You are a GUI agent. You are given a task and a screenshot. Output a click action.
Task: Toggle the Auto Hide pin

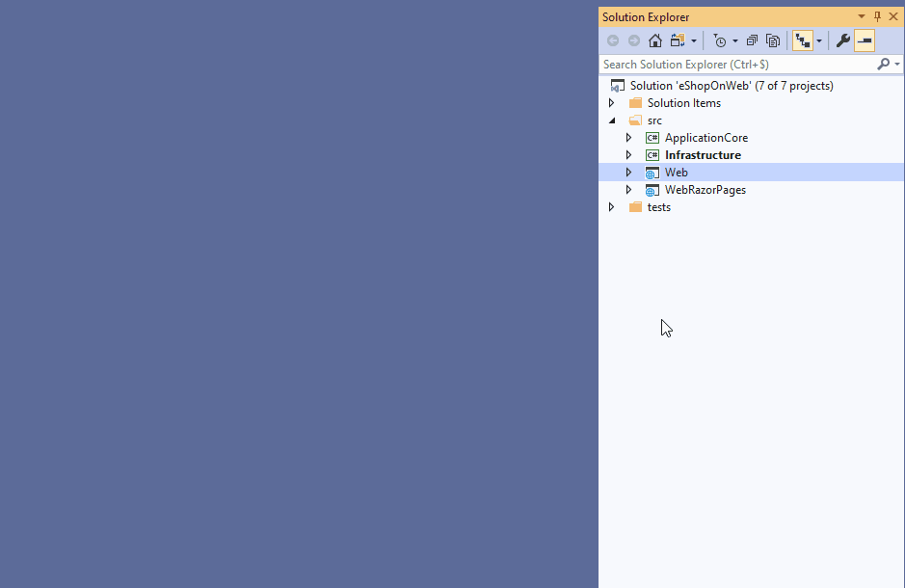pyautogui.click(x=877, y=16)
